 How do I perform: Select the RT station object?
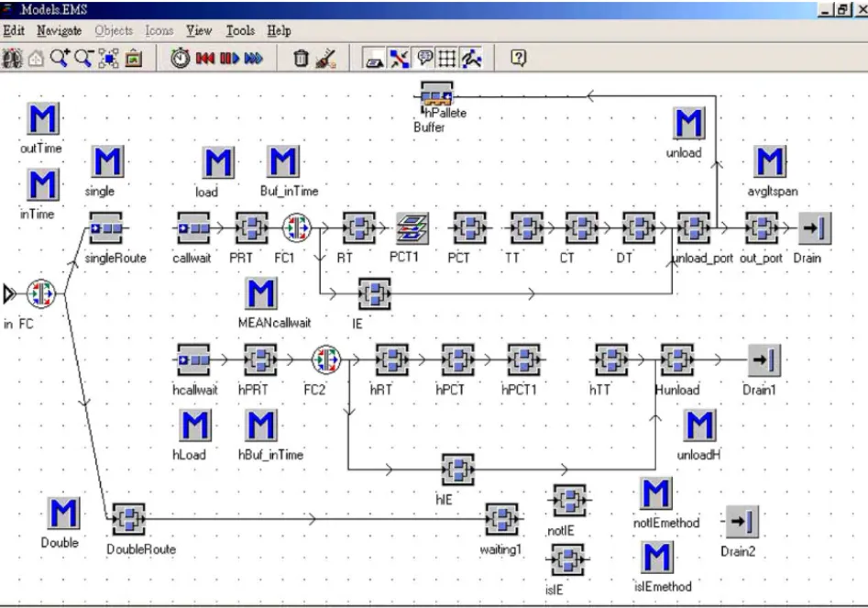coord(358,227)
